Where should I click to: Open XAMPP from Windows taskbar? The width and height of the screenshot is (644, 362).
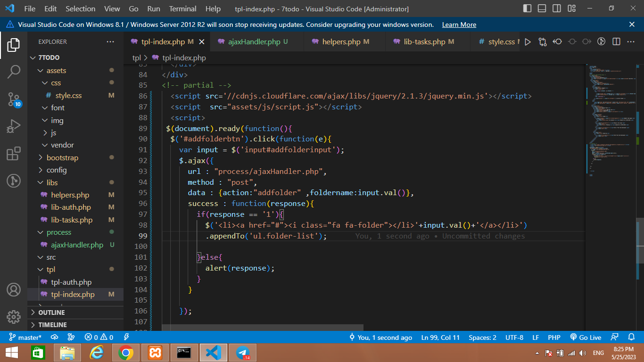[155, 353]
